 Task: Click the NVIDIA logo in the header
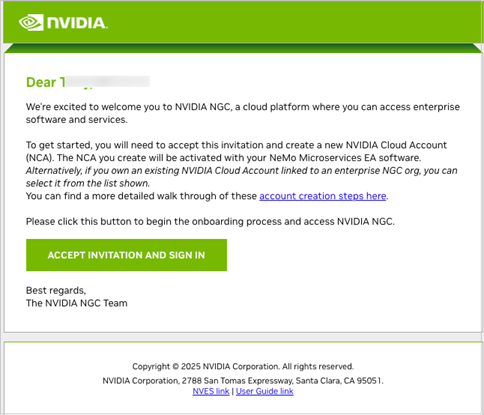[x=63, y=23]
